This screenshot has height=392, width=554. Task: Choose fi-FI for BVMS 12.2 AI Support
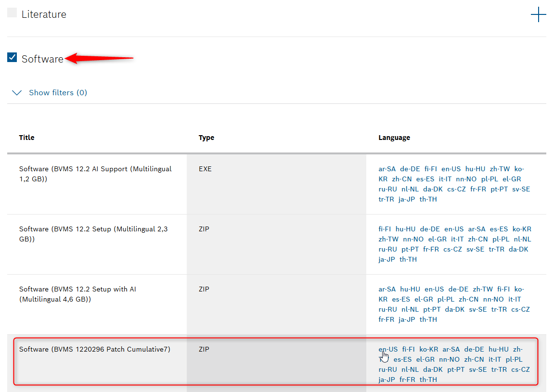(x=431, y=169)
